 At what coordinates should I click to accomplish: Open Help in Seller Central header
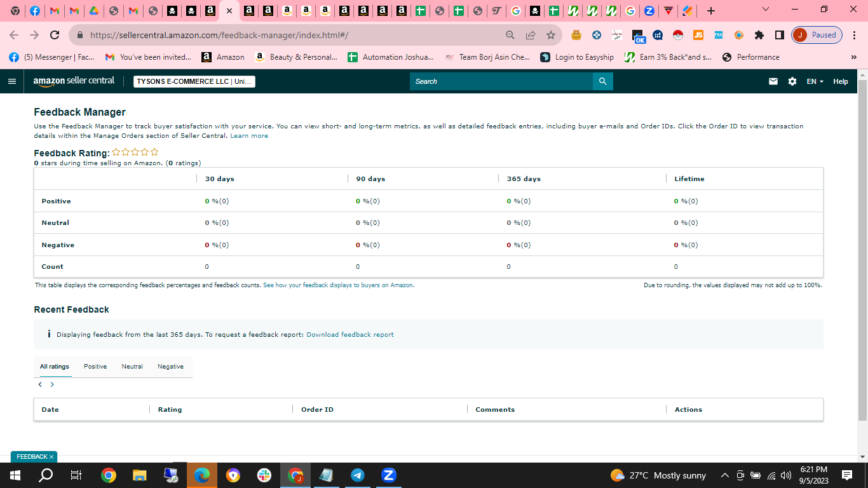[841, 81]
